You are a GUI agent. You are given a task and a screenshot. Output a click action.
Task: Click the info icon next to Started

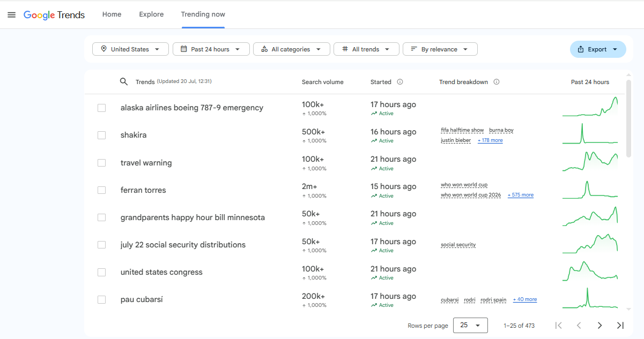point(400,82)
